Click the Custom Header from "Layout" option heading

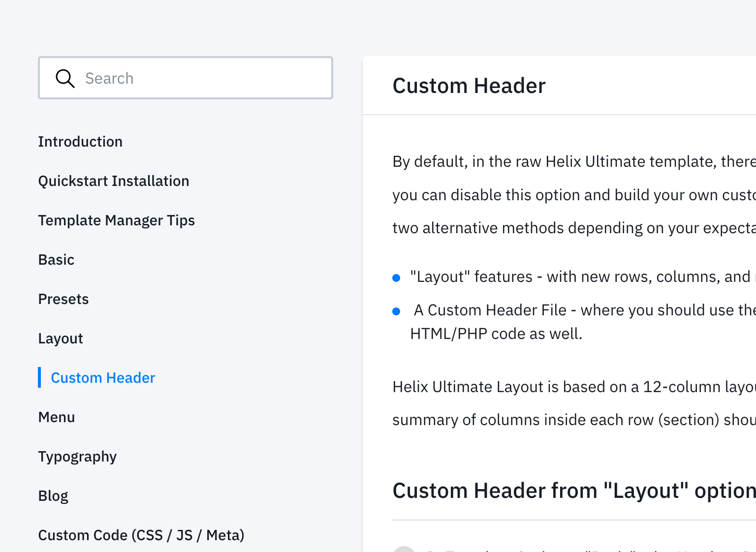point(571,490)
